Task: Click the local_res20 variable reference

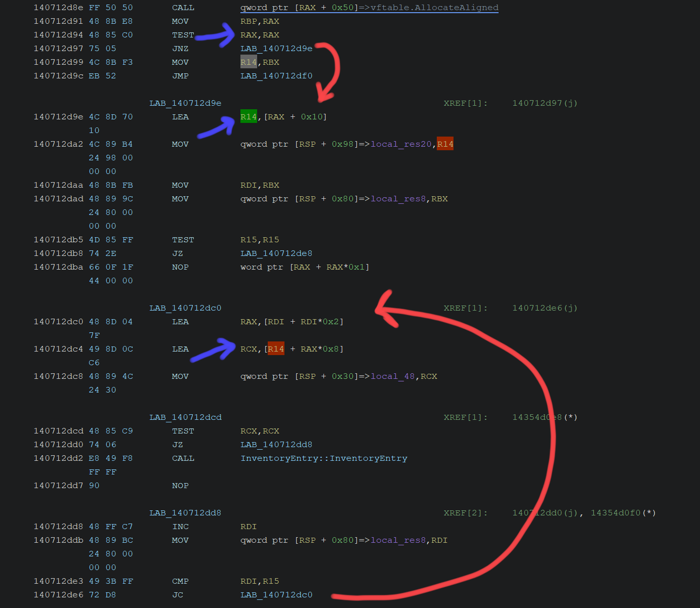Action: [401, 144]
